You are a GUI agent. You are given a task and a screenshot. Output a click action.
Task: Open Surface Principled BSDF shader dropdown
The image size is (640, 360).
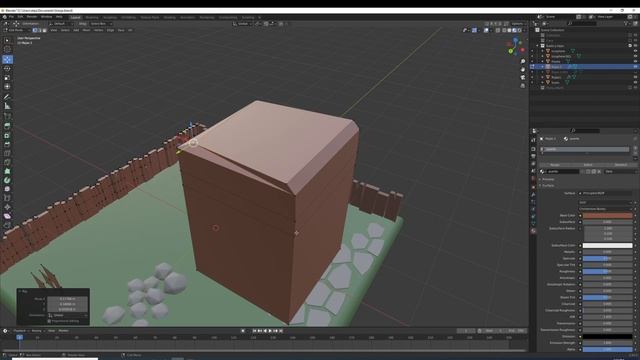click(x=605, y=193)
